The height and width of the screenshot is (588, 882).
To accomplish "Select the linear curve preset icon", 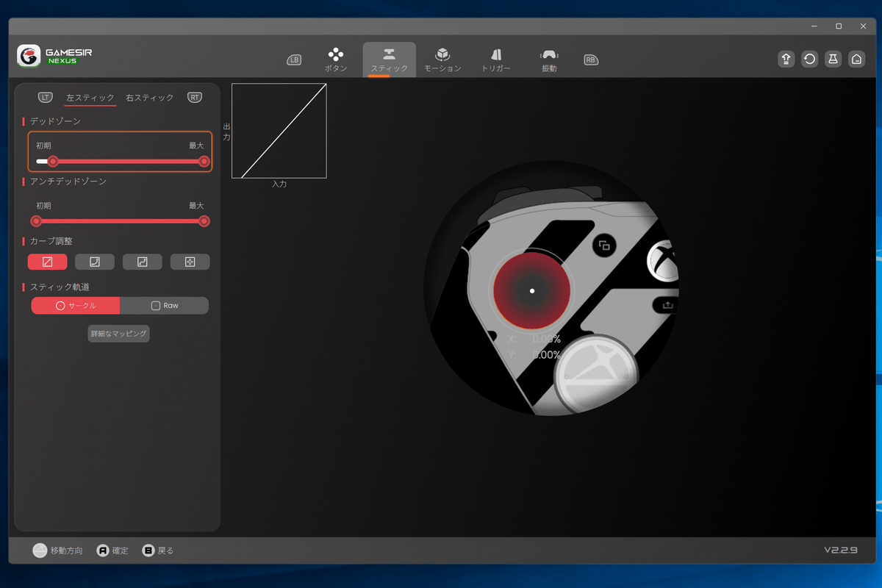I will click(x=47, y=262).
